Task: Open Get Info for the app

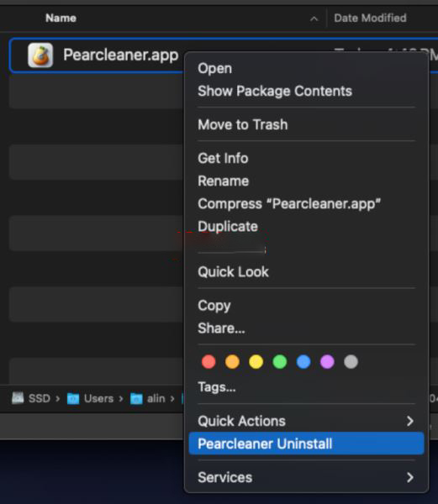Action: coord(223,158)
